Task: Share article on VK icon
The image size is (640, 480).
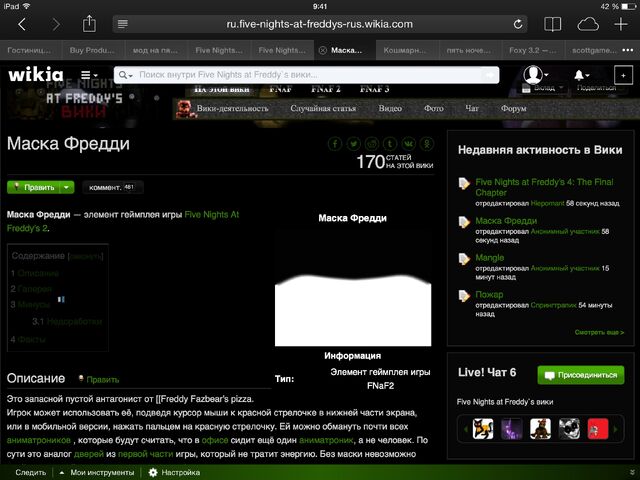Action: point(409,144)
